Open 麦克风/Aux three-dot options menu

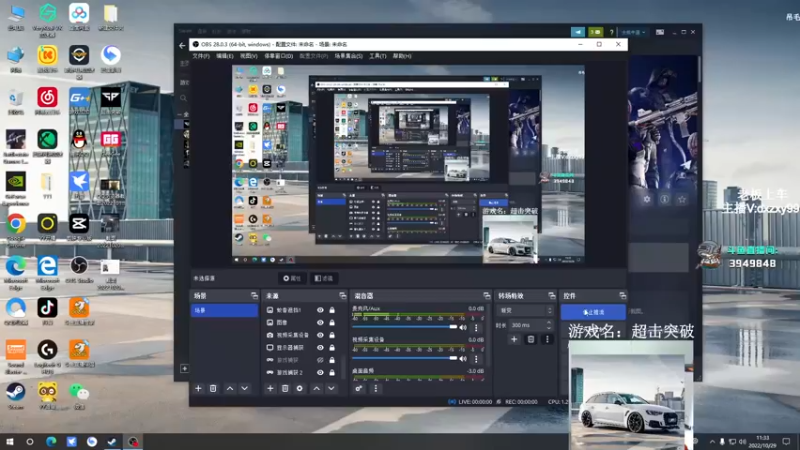click(x=477, y=328)
